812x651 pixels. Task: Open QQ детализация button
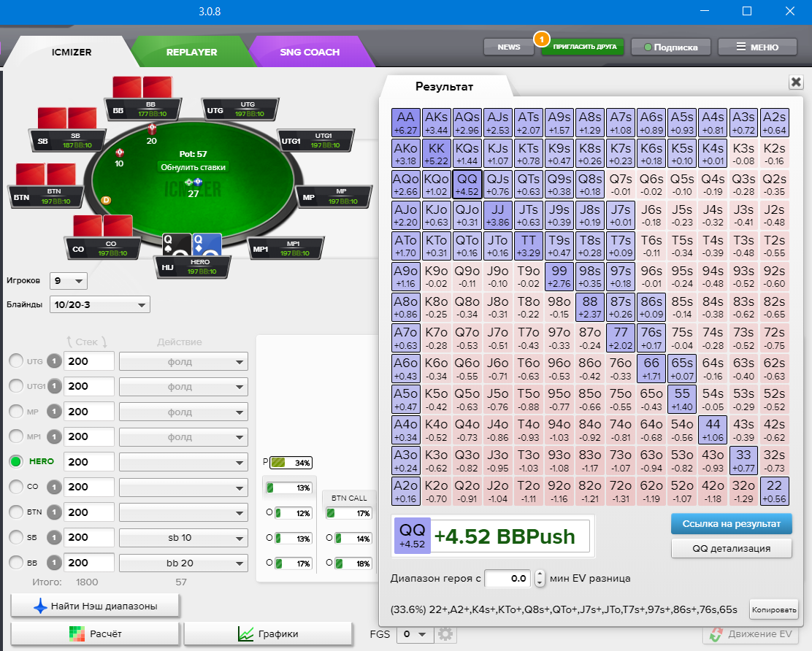click(x=731, y=549)
